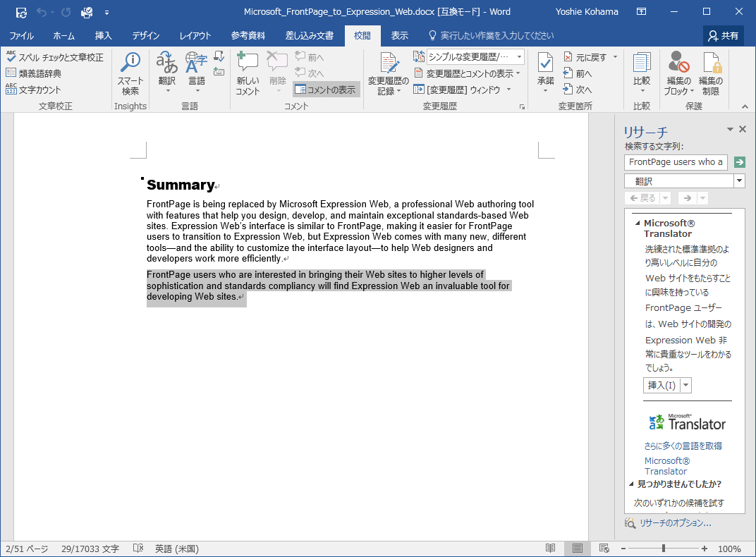The image size is (756, 557).
Task: Switch to the Design (デザイン) tab
Action: pyautogui.click(x=145, y=36)
